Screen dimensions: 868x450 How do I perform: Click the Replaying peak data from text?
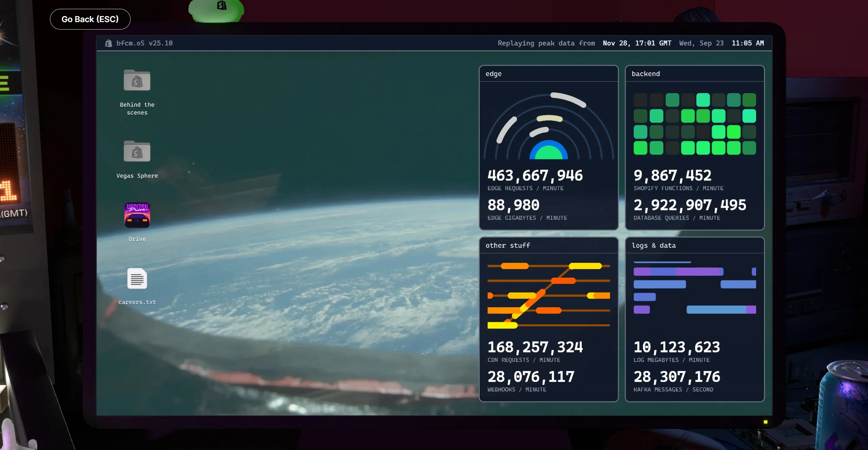(546, 43)
